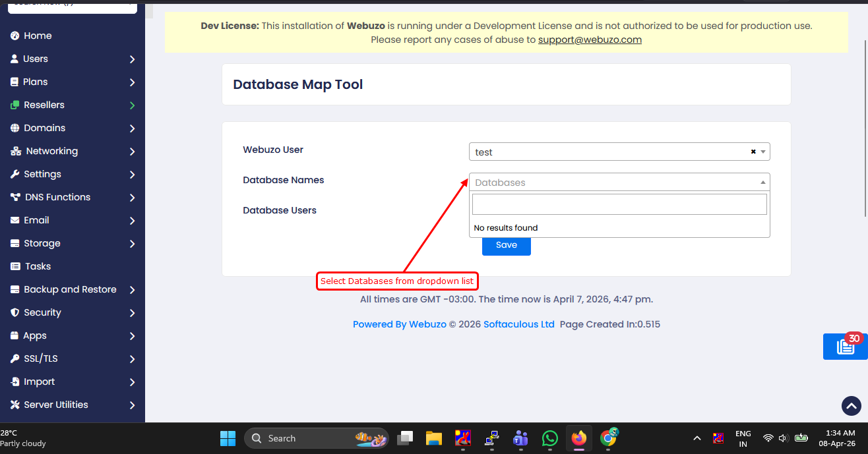Collapse the Database Names dropdown
868x454 pixels.
[x=763, y=183]
